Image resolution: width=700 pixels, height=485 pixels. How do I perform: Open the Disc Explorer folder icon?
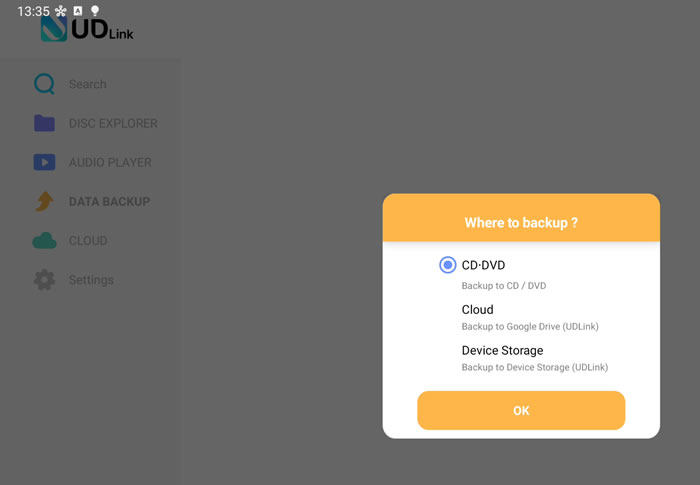pyautogui.click(x=44, y=123)
